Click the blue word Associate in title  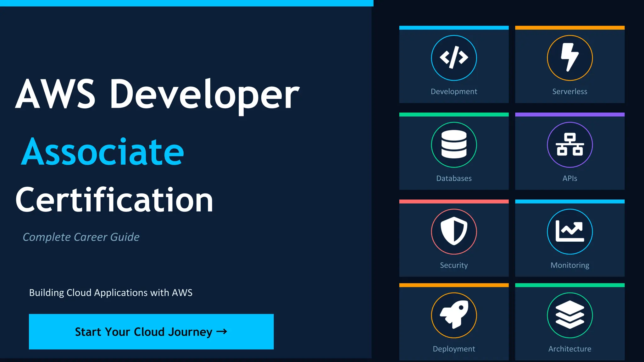(x=103, y=152)
